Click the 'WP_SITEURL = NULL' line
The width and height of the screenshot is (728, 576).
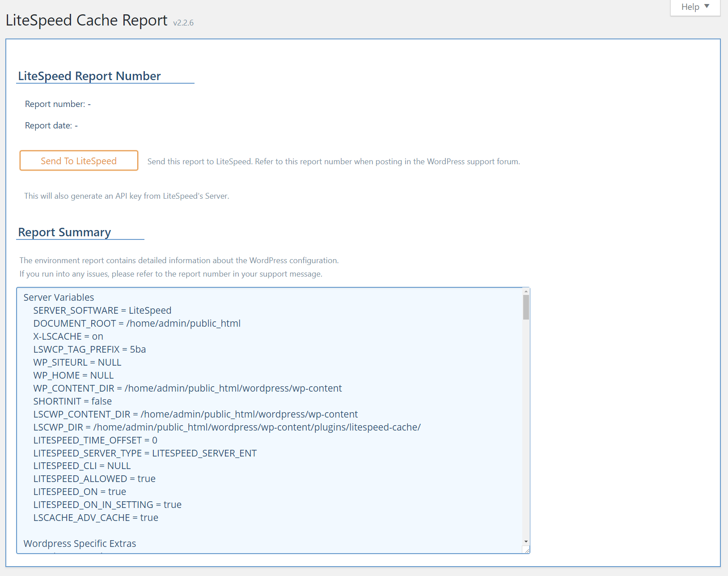pyautogui.click(x=77, y=363)
